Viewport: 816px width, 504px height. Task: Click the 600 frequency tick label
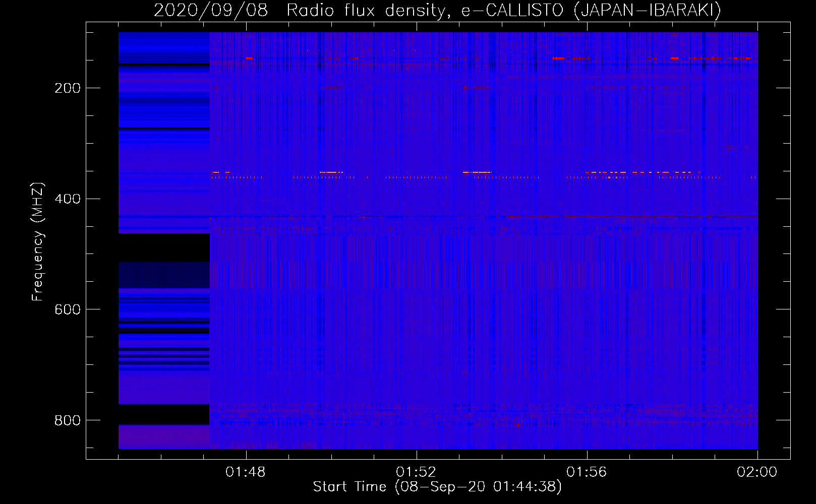tap(68, 309)
